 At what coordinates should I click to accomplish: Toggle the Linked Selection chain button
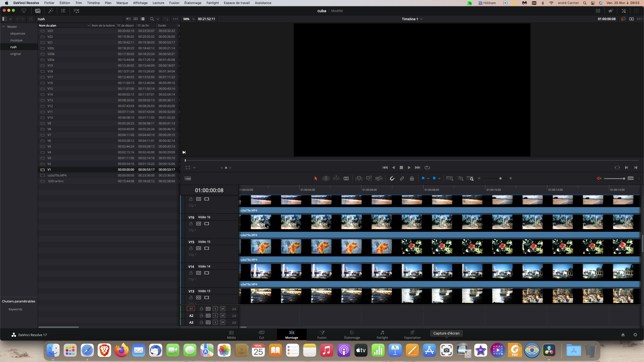pos(402,178)
